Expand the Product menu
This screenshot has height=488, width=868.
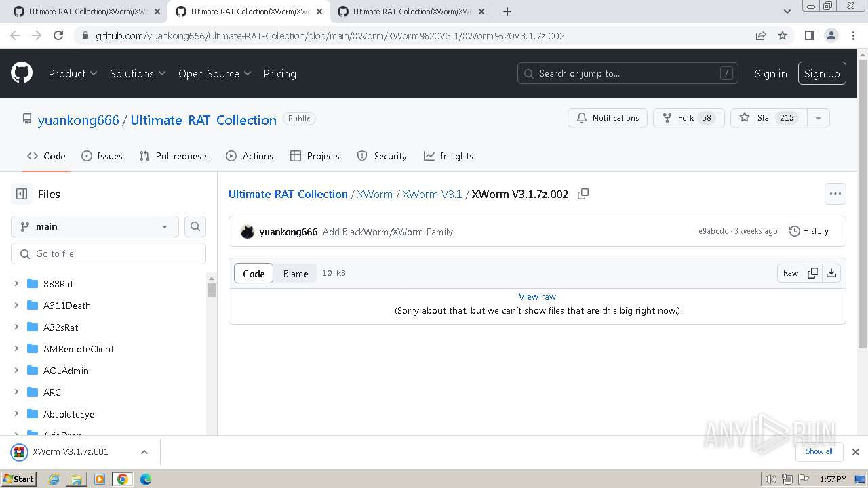(73, 73)
